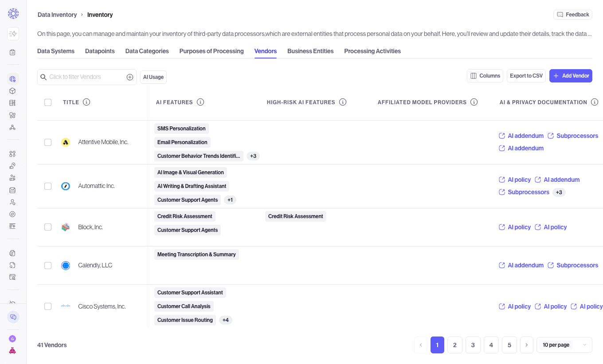The height and width of the screenshot is (364, 603).
Task: Check the Automattic Inc. row checkbox
Action: pyautogui.click(x=48, y=186)
